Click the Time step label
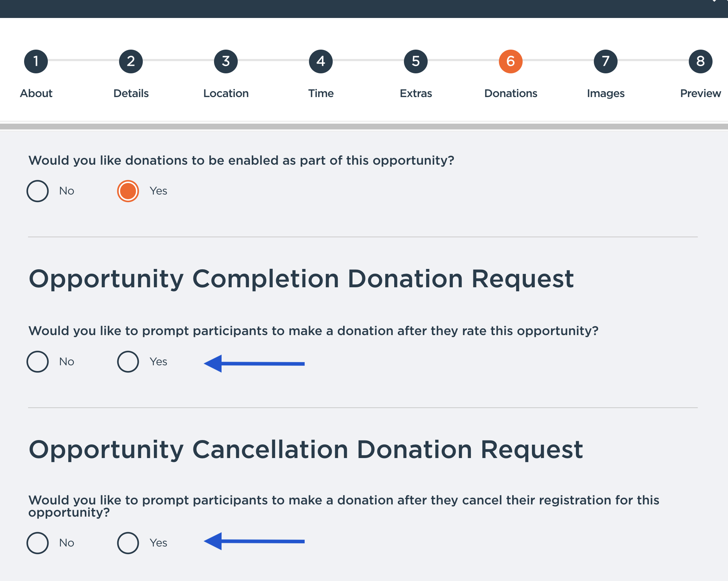Viewport: 728px width, 581px height. (x=321, y=93)
